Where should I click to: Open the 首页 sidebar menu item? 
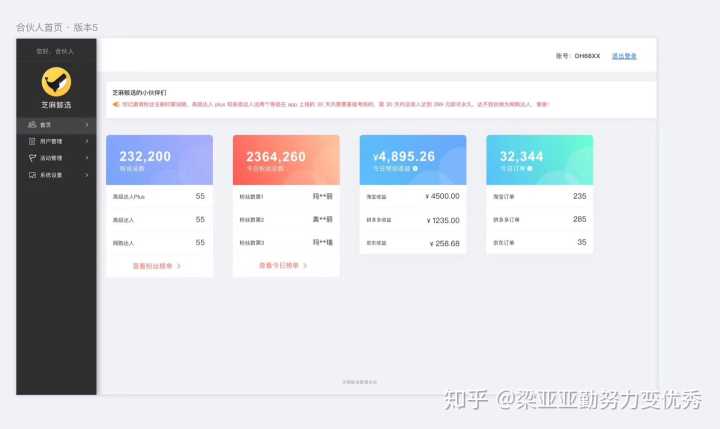click(x=56, y=124)
